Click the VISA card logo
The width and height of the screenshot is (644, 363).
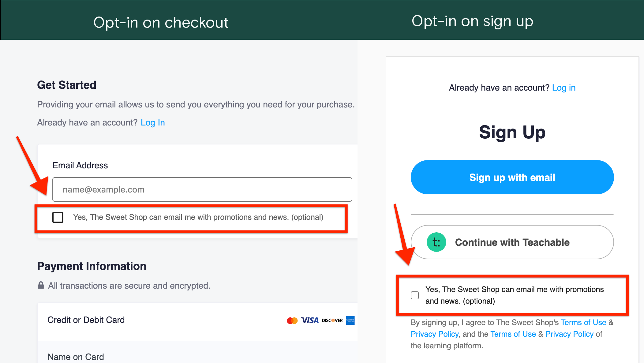(x=310, y=320)
